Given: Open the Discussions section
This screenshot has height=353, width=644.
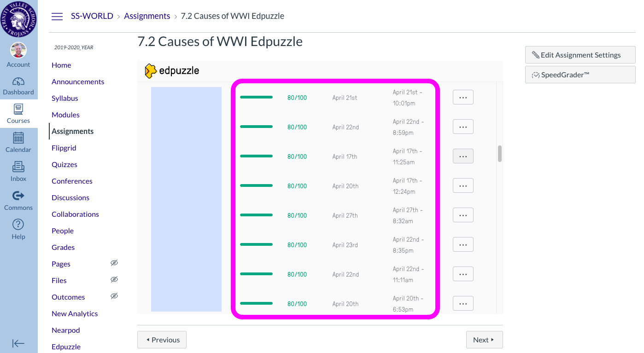Looking at the screenshot, I should coord(70,197).
